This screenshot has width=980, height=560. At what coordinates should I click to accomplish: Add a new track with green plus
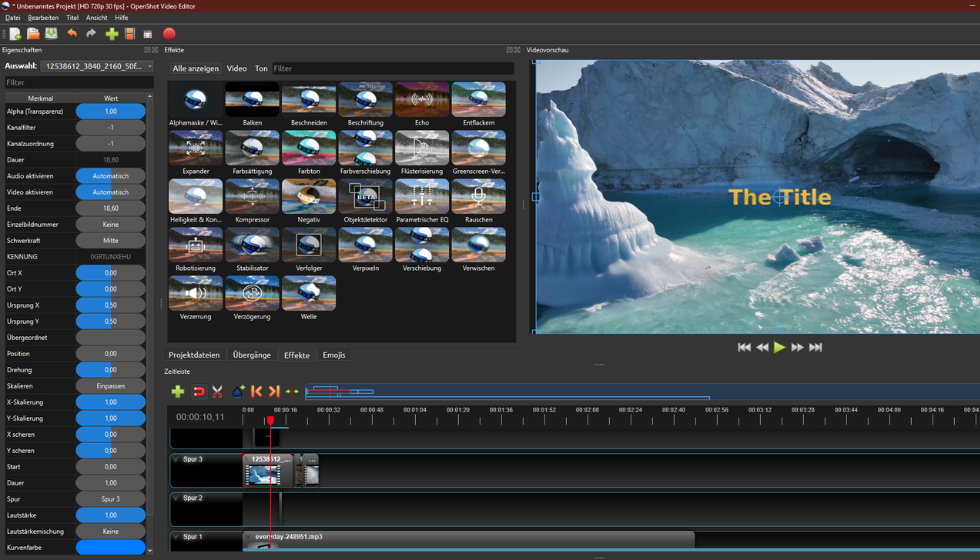(178, 391)
